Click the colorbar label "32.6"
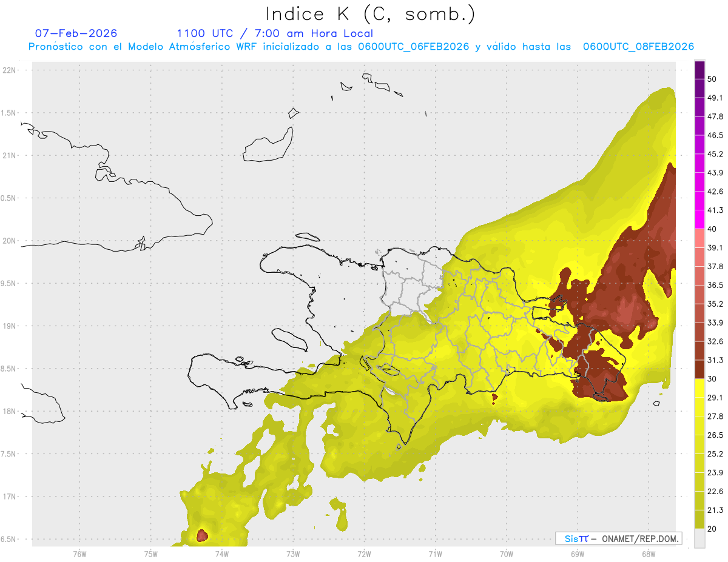728x562 pixels. tap(715, 341)
